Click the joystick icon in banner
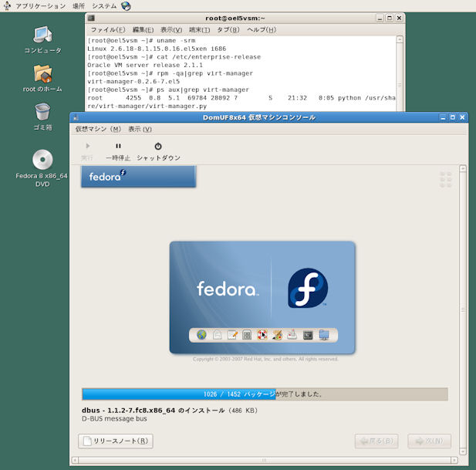 click(x=292, y=335)
